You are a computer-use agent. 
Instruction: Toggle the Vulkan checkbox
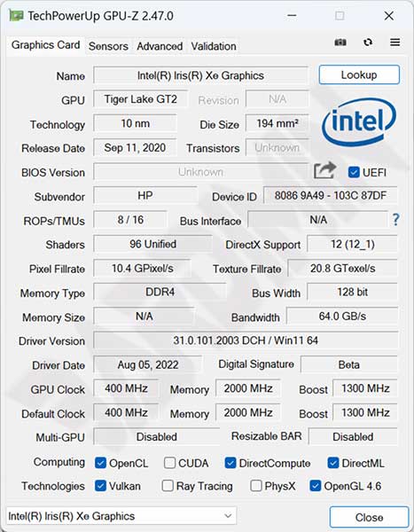coord(100,486)
